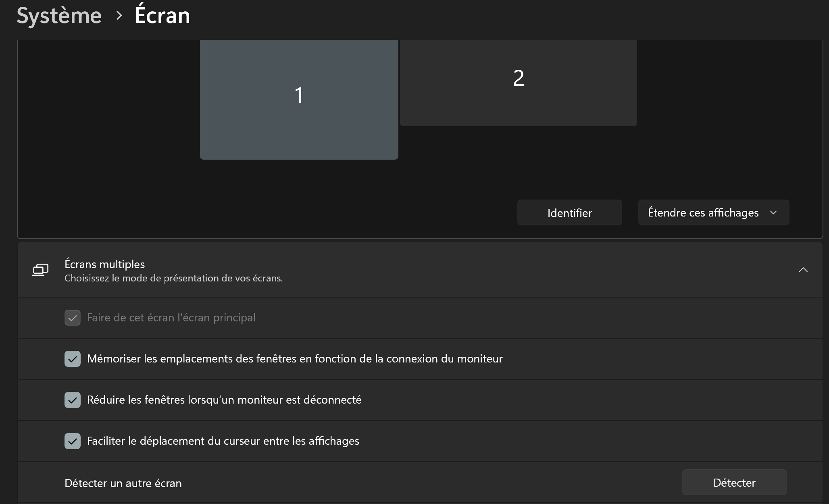Viewport: 829px width, 504px height.
Task: Toggle Faire de cet écran l'écran principal
Action: coord(73,318)
